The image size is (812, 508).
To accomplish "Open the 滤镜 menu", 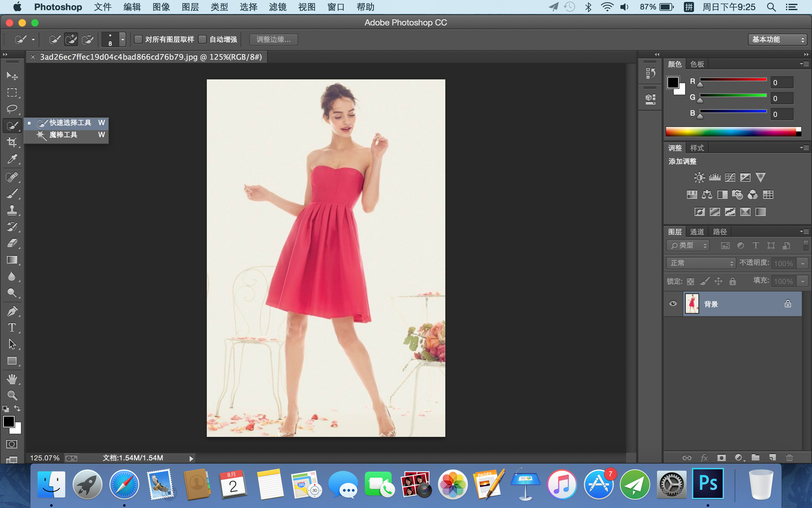I will click(x=278, y=7).
